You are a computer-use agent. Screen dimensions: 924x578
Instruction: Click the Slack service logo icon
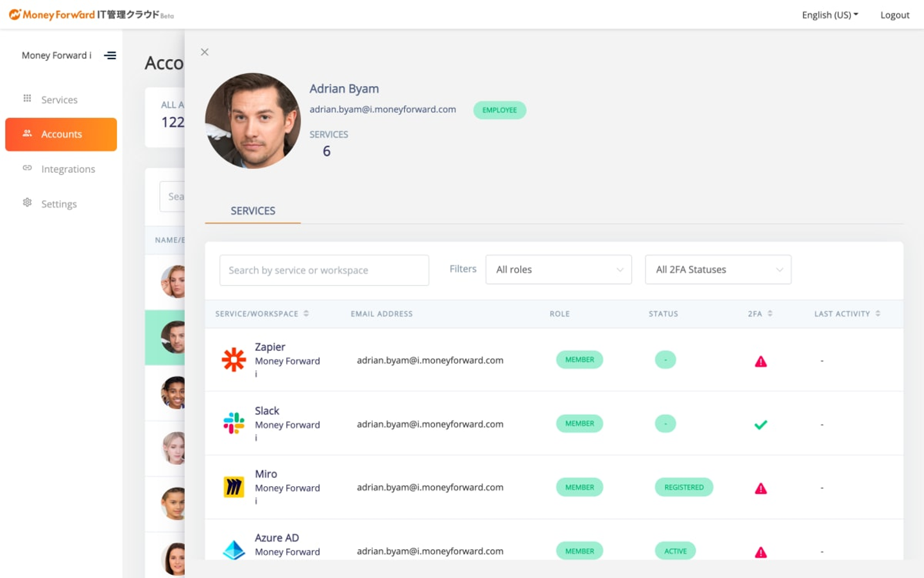[234, 423]
